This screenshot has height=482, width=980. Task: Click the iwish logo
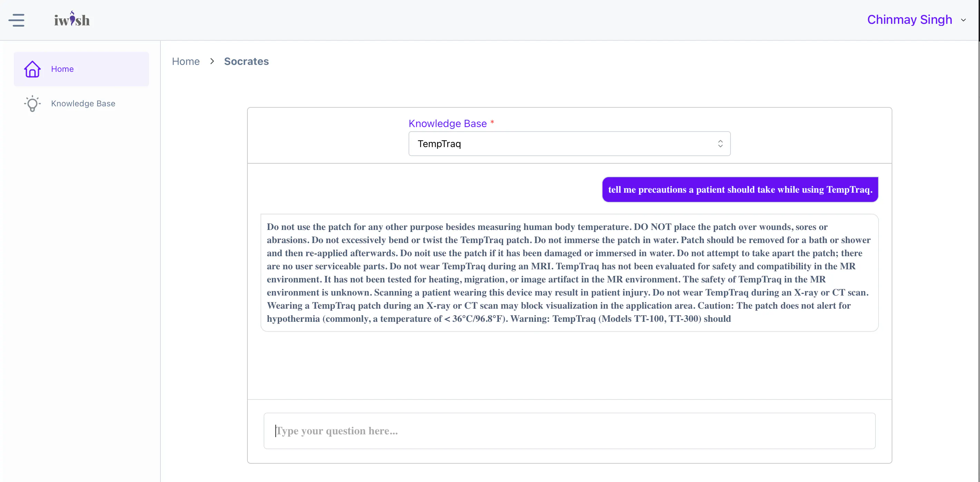pos(72,19)
